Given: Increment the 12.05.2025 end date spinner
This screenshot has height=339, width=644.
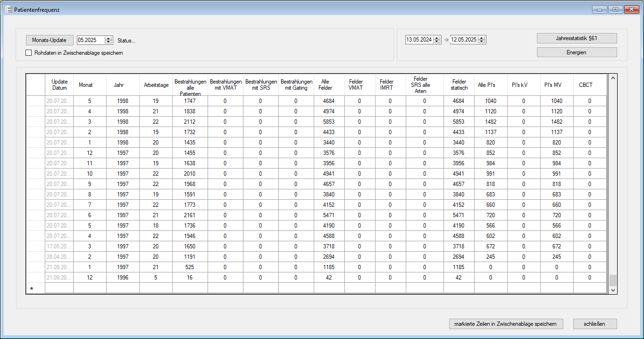Looking at the screenshot, I should tap(482, 38).
